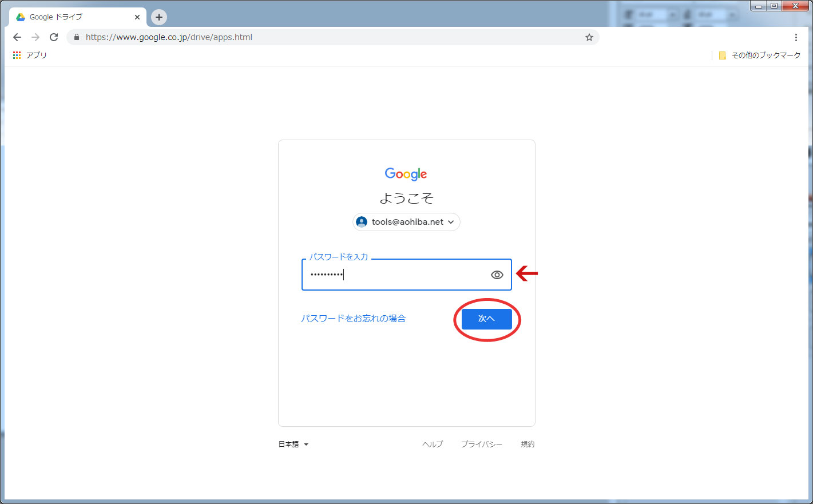Switch account via tools@aohiba.net chip
Screen dimensions: 813x504
pos(407,222)
